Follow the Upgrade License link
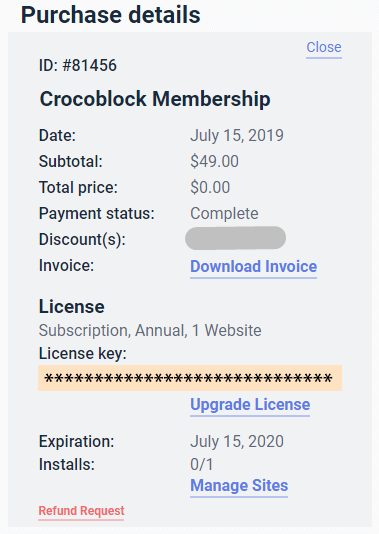This screenshot has width=379, height=534. 250,405
